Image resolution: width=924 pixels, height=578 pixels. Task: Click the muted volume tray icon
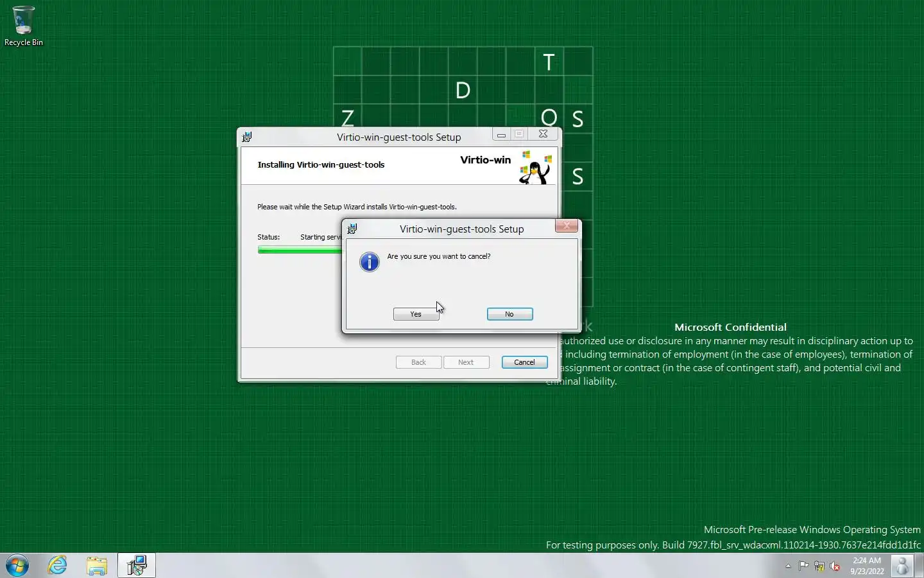835,566
